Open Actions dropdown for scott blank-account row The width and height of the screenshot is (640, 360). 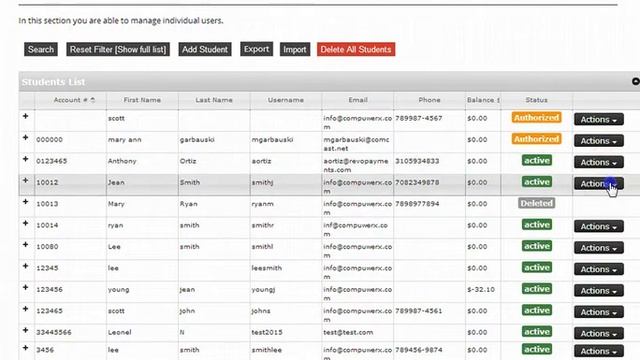point(599,119)
